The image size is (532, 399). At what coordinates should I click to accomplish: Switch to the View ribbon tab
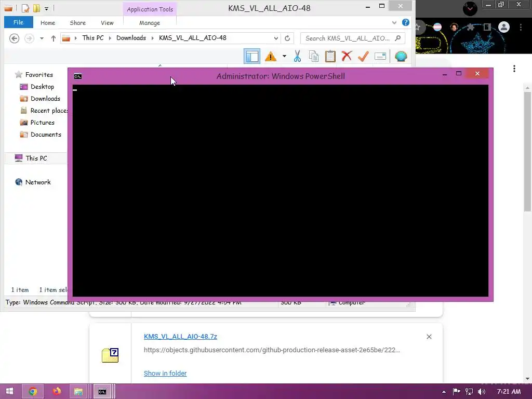107,23
